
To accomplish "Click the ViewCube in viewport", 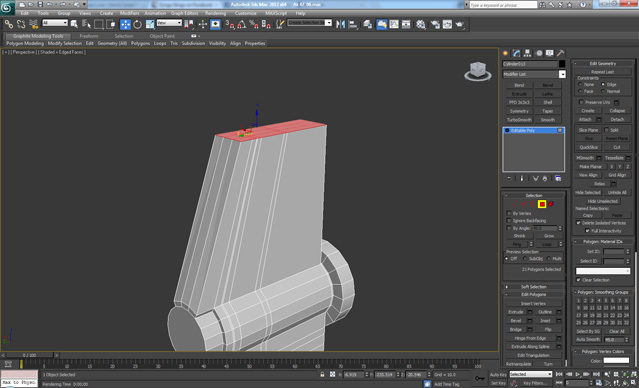I will tap(478, 71).
